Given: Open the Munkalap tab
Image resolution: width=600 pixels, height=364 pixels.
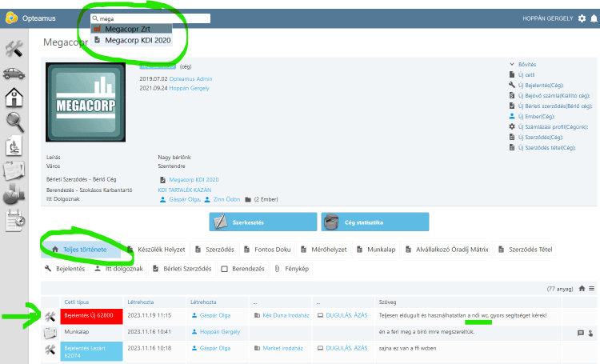Looking at the screenshot, I should [380, 250].
